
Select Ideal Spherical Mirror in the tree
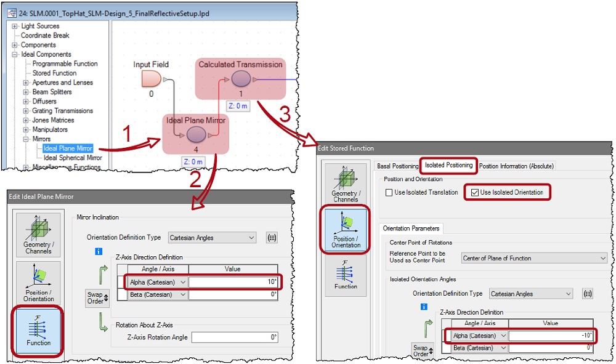pos(72,158)
